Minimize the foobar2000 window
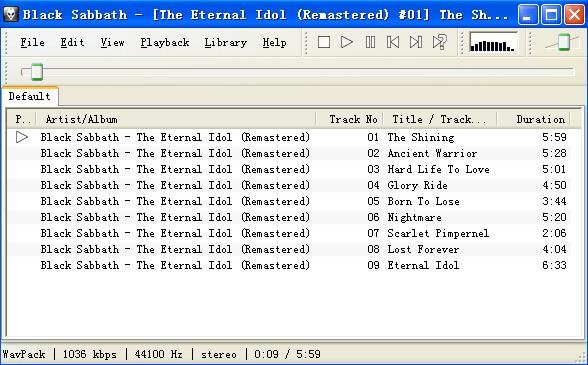This screenshot has width=588, height=365. (x=528, y=15)
